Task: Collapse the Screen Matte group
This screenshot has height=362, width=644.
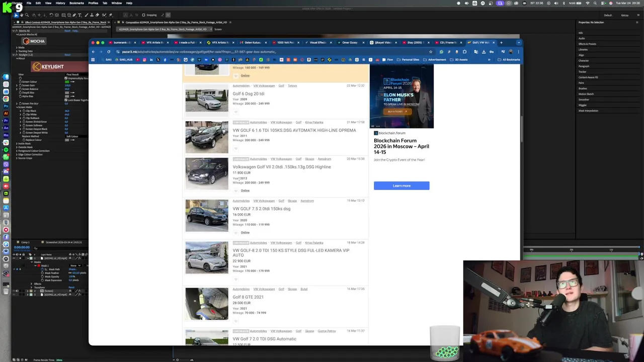Action: click(x=17, y=107)
